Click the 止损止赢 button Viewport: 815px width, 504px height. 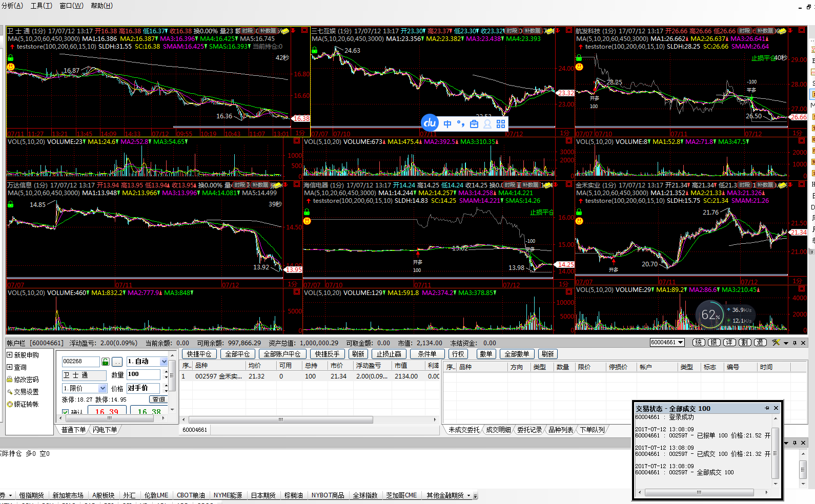tap(389, 354)
